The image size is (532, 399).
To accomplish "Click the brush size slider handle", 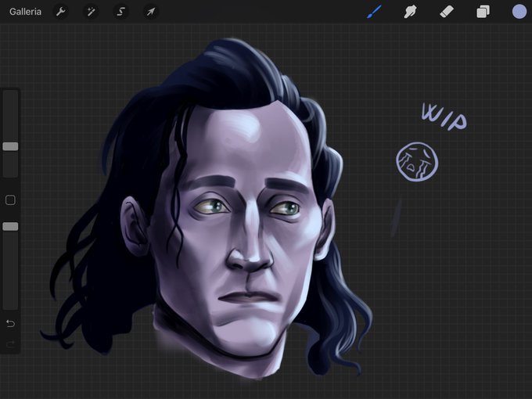I will (x=10, y=146).
